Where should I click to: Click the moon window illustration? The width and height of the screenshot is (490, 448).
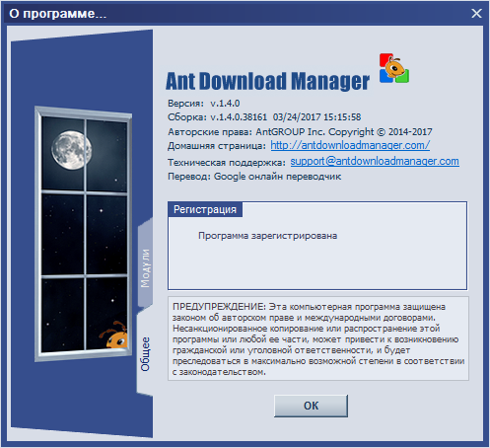coord(83,234)
